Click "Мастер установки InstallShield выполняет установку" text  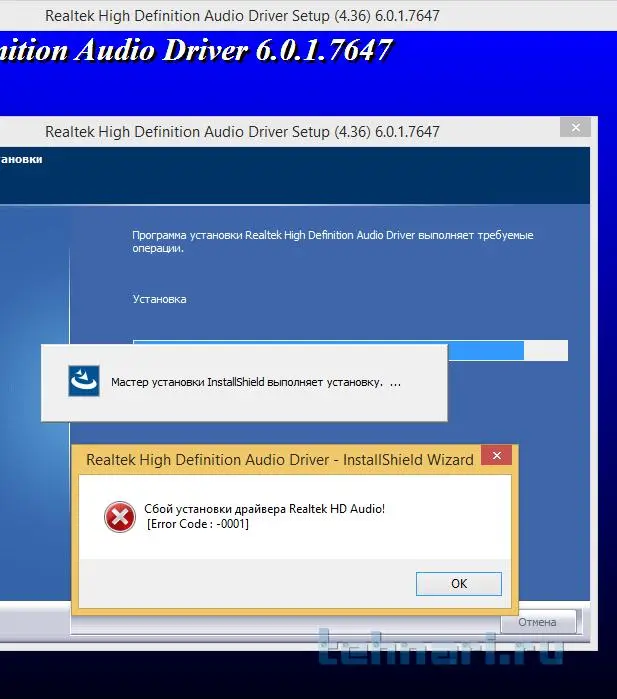247,382
